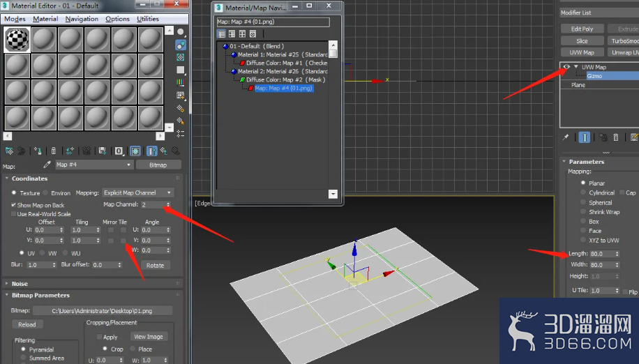Click Put Material to Scene icon

(x=22, y=151)
